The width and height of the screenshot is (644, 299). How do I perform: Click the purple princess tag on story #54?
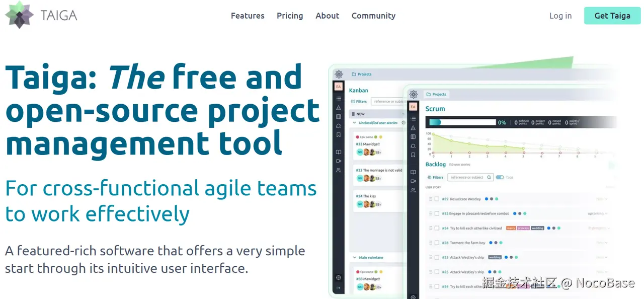point(523,228)
